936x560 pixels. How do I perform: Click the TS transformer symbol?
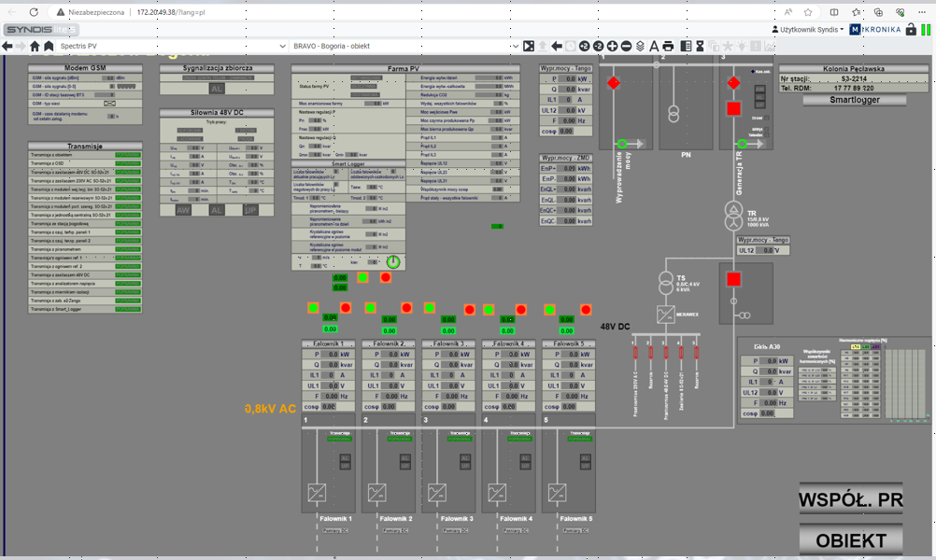(x=665, y=282)
